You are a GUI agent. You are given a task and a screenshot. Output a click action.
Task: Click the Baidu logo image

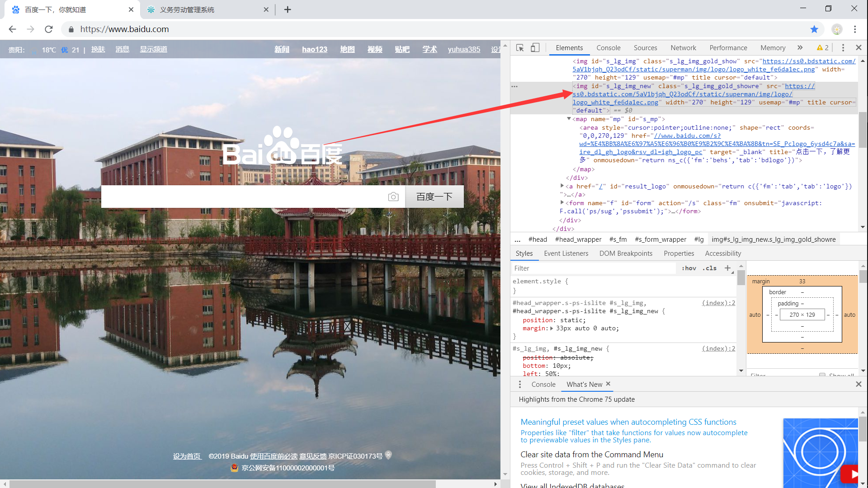(282, 145)
